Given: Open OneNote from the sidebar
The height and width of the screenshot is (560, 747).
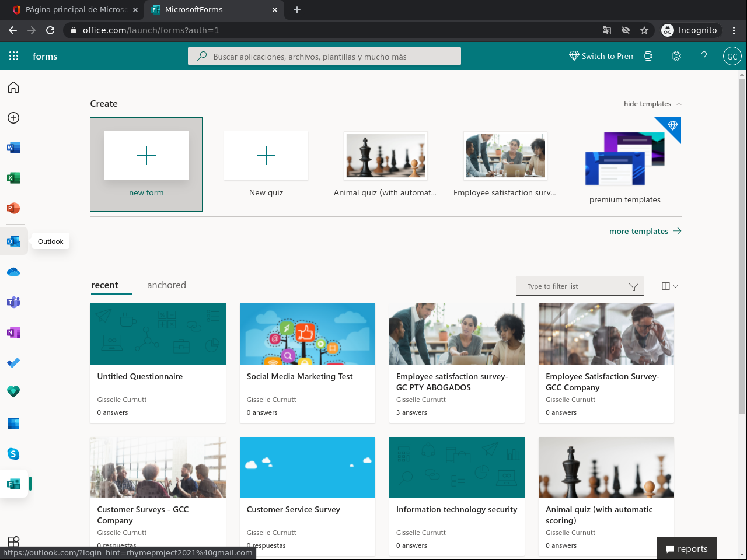Looking at the screenshot, I should click(x=13, y=332).
